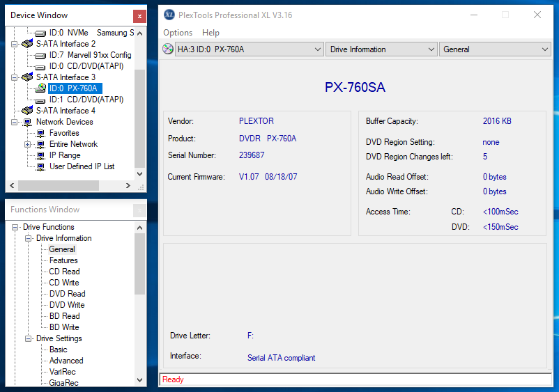Collapse the Drive Information tree node
Image resolution: width=559 pixels, height=392 pixels.
[28, 238]
